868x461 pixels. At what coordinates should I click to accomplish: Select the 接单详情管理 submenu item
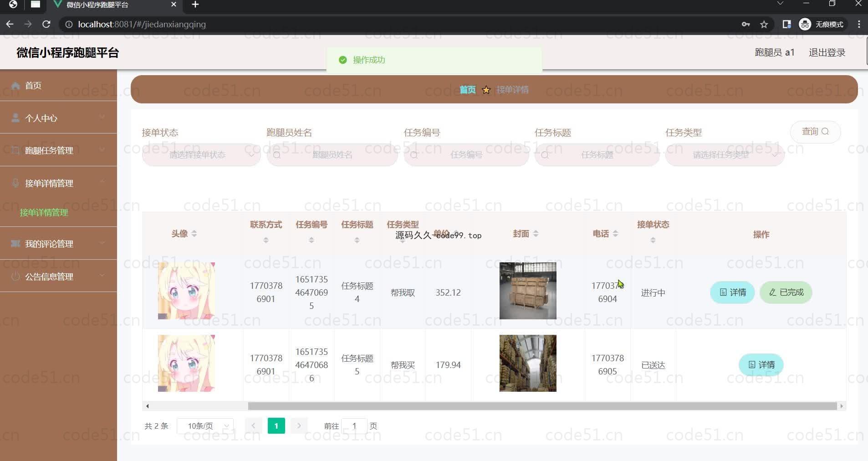coord(44,212)
